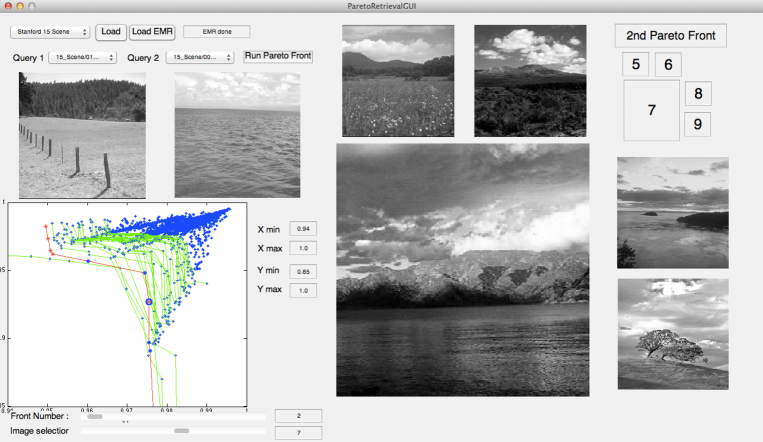The height and width of the screenshot is (442, 763).
Task: Click the Load EMR button
Action: [x=152, y=32]
